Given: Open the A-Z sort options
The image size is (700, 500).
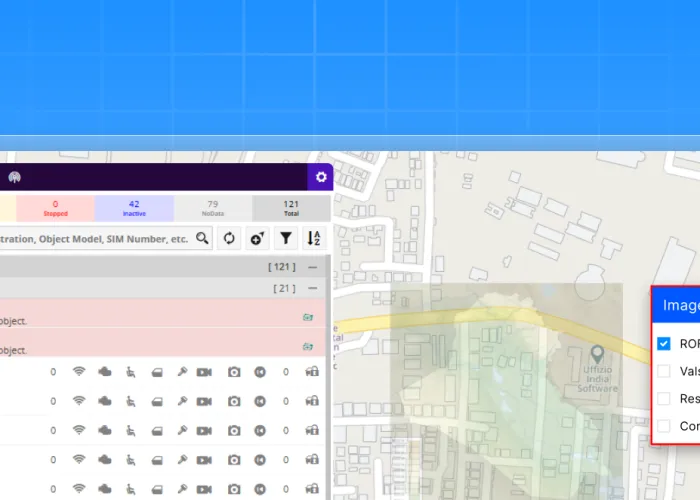Looking at the screenshot, I should [x=314, y=238].
